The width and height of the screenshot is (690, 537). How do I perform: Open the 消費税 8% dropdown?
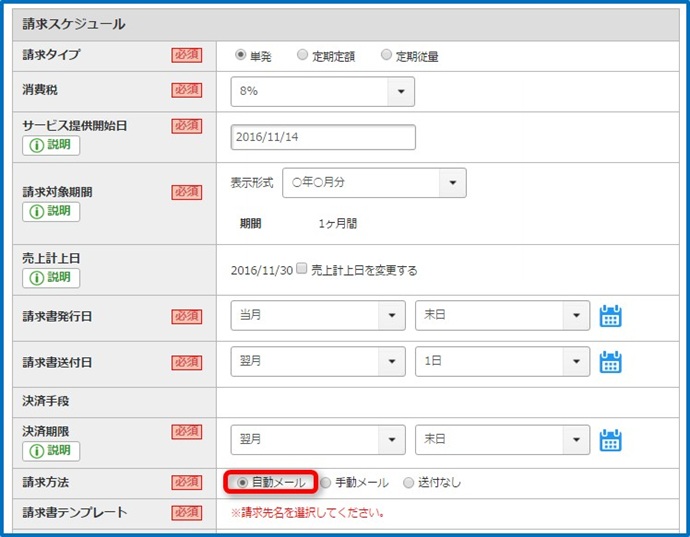(323, 92)
